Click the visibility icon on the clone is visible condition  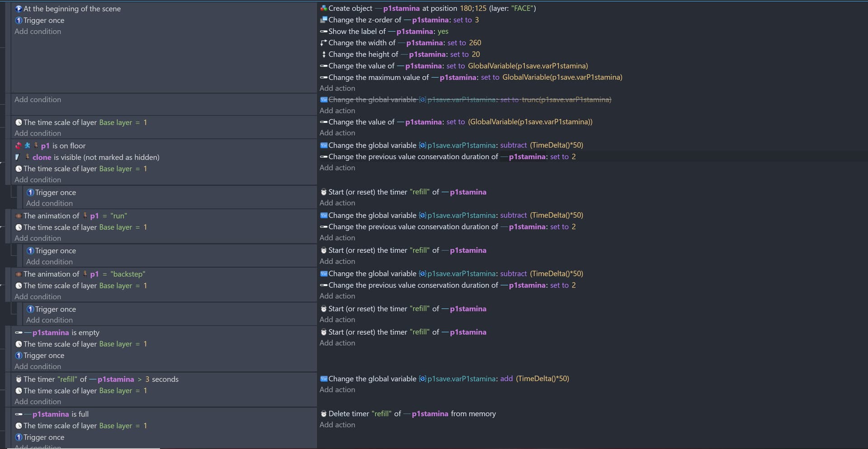click(x=18, y=157)
